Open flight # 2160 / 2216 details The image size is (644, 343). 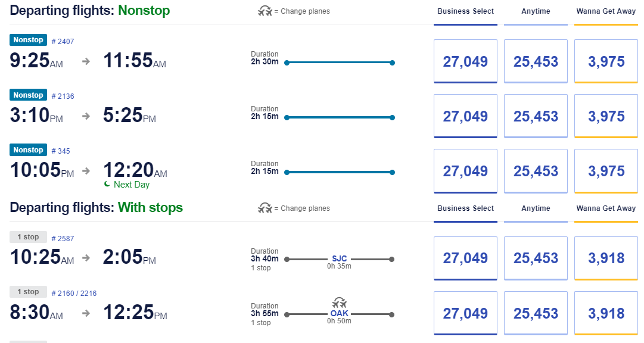coord(74,294)
